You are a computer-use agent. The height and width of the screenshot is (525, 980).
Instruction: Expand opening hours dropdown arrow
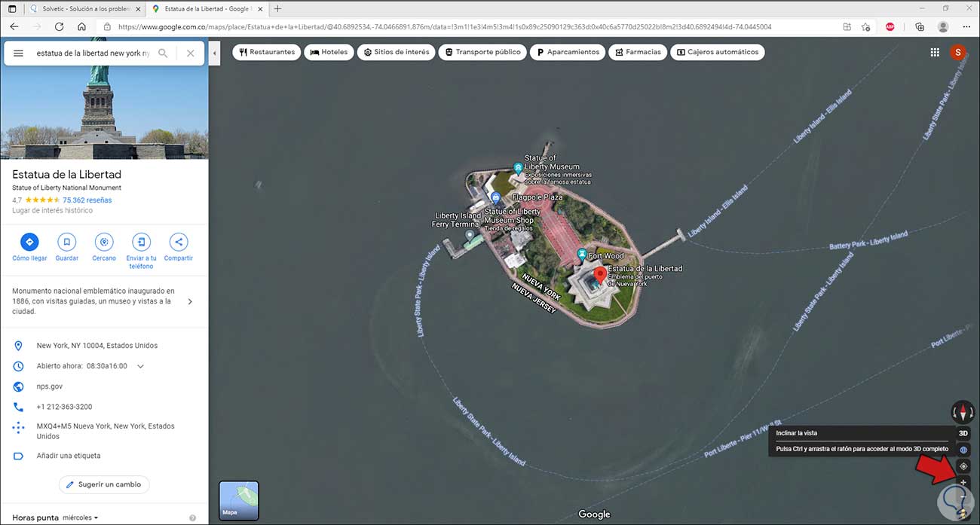point(140,367)
